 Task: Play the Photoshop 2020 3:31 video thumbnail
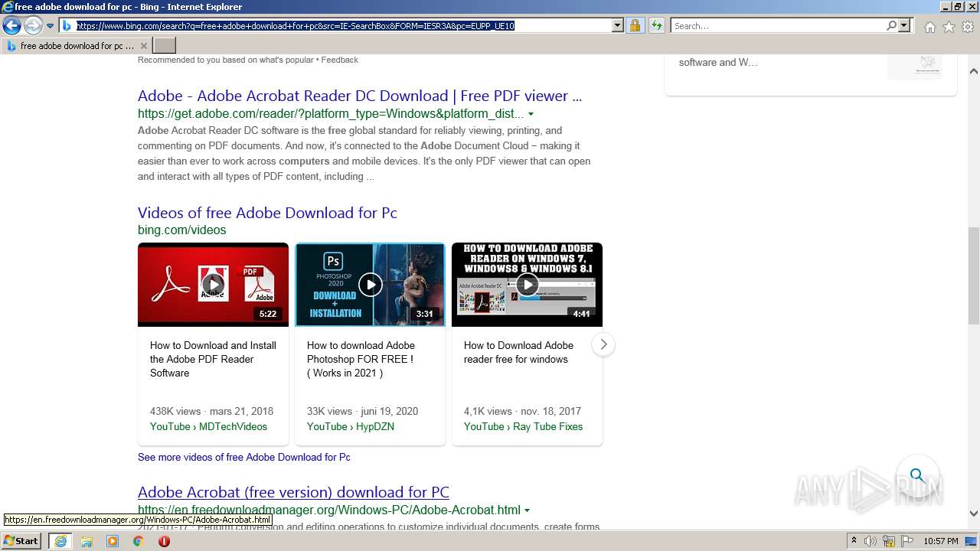click(370, 285)
